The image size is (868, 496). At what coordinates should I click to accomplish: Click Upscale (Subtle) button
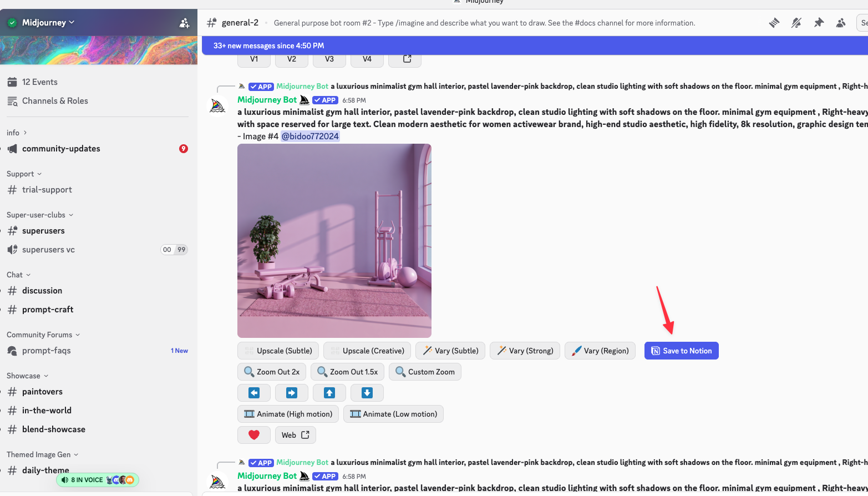[278, 351]
